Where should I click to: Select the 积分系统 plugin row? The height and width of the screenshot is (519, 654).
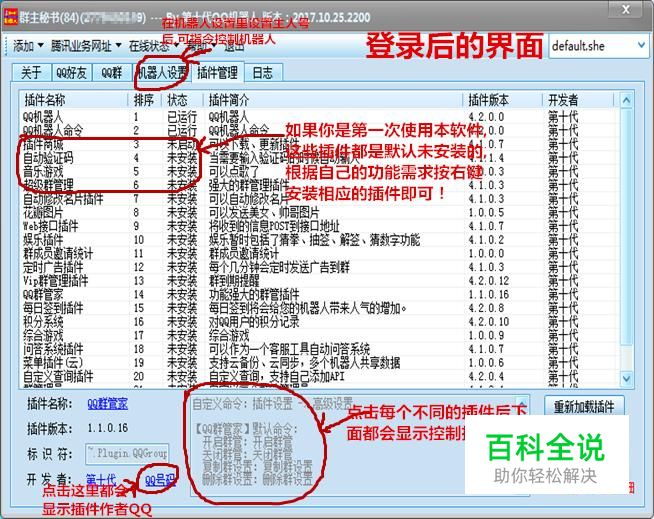[x=319, y=322]
